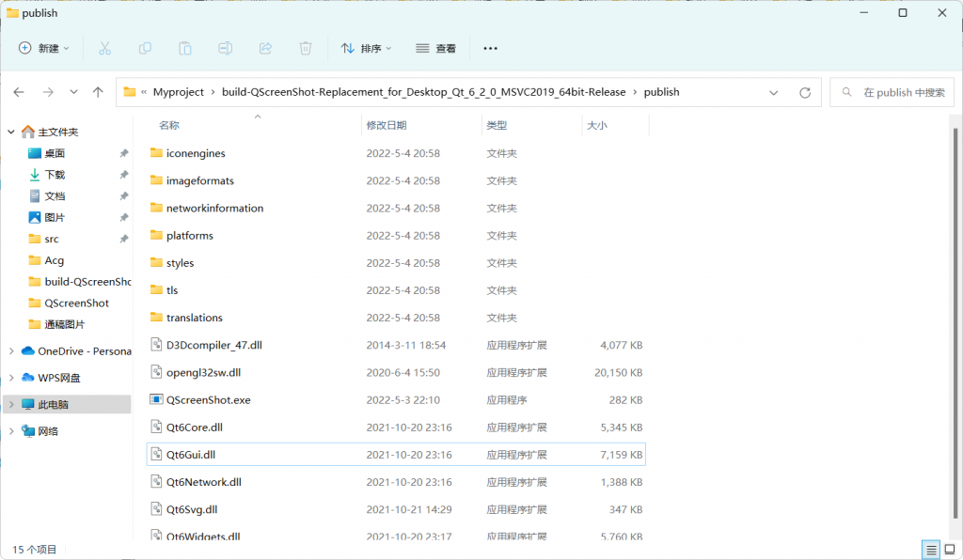This screenshot has height=560, width=963.
Task: Click the 20,150 KB size cell
Action: 619,372
